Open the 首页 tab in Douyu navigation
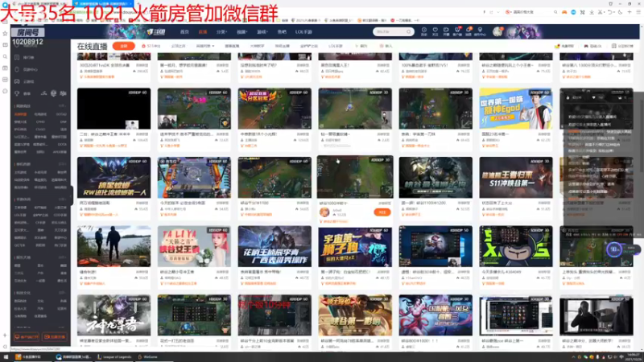 (184, 31)
